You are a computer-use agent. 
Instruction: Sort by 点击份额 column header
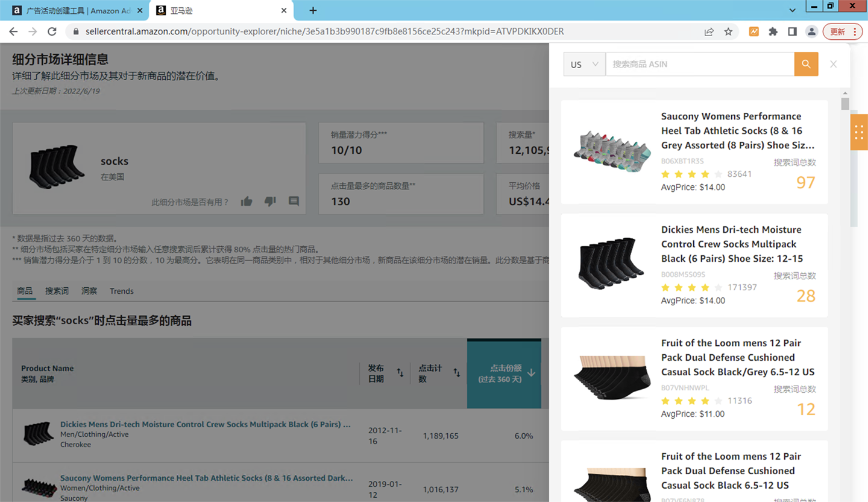504,373
